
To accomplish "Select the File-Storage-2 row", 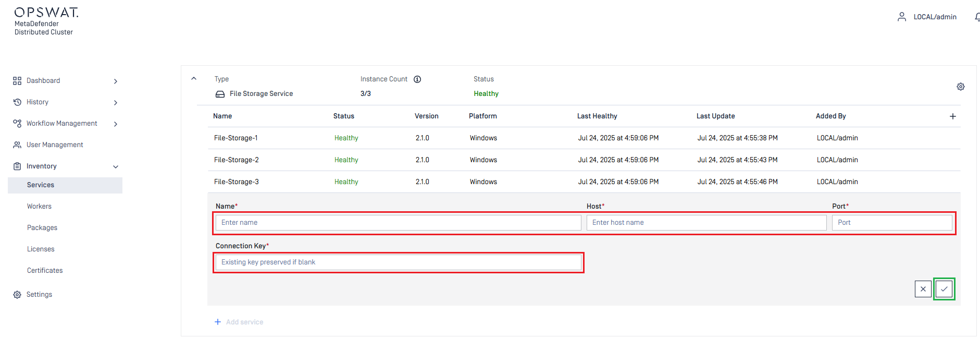I will pyautogui.click(x=237, y=160).
